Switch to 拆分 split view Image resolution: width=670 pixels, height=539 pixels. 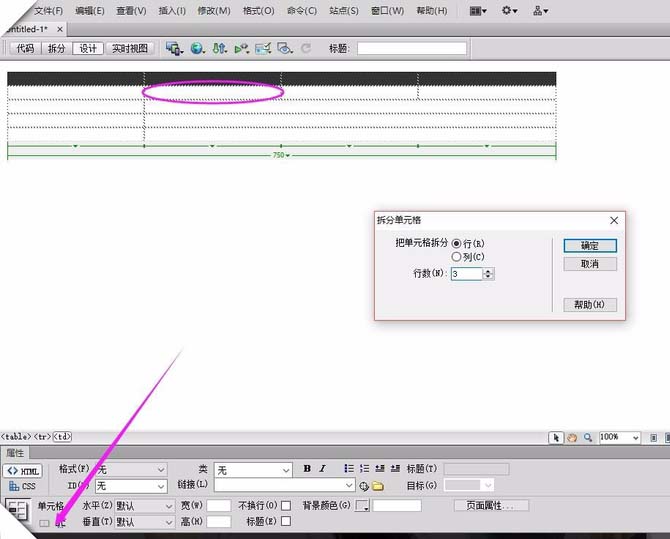tap(56, 48)
